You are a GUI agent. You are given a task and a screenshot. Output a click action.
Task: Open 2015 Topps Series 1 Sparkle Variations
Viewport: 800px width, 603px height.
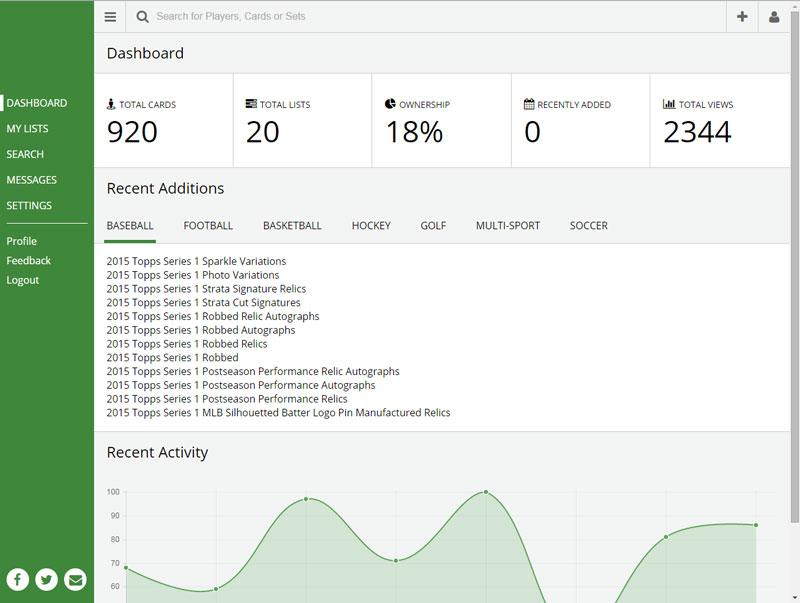coord(196,261)
